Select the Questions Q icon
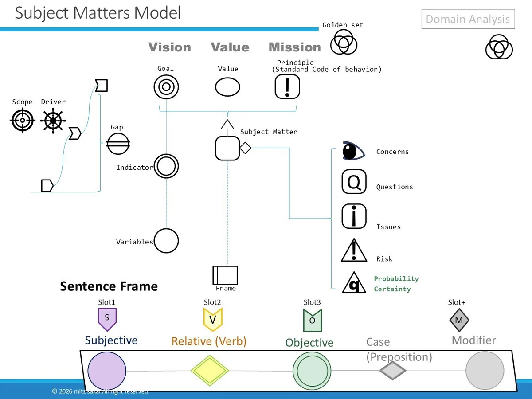 (354, 182)
